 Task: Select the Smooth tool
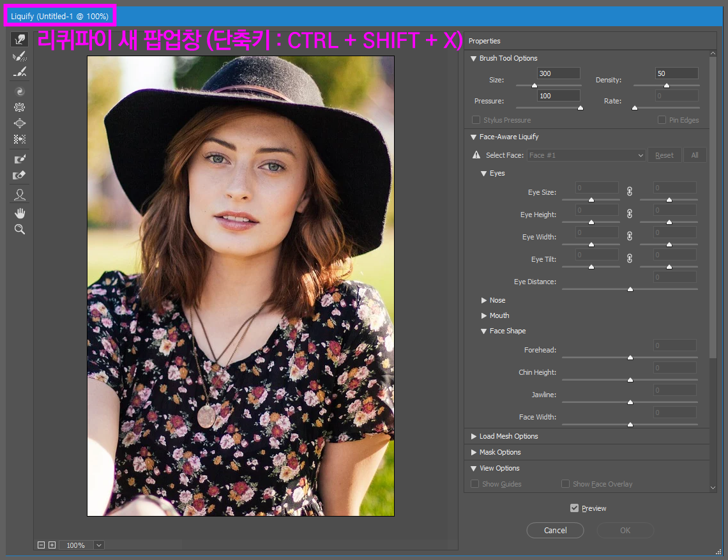click(20, 72)
